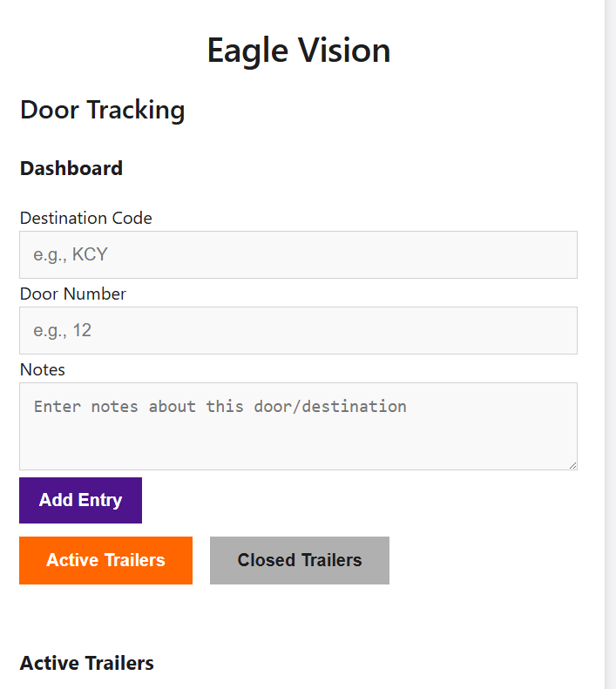
Task: Submit with the Add Entry button
Action: pos(80,500)
